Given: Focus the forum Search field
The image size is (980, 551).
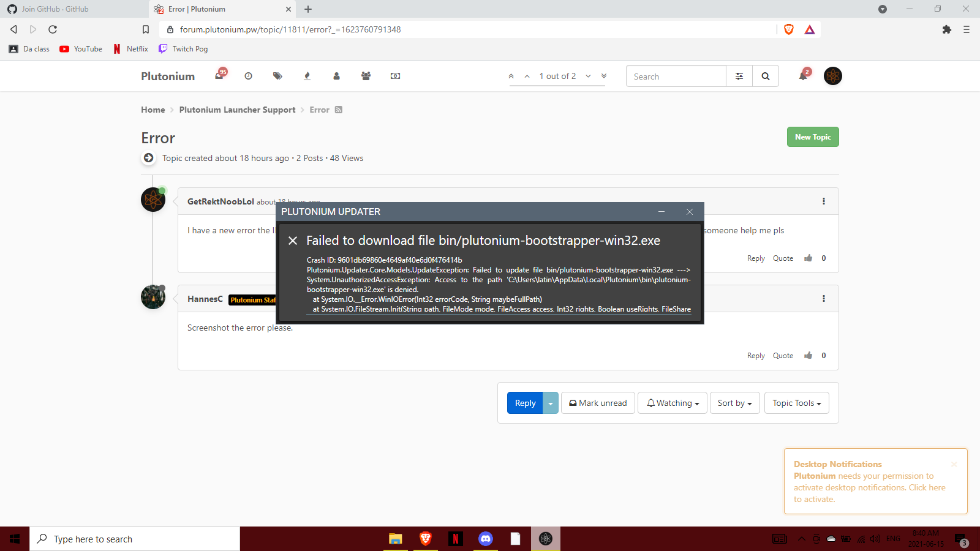Looking at the screenshot, I should (676, 77).
